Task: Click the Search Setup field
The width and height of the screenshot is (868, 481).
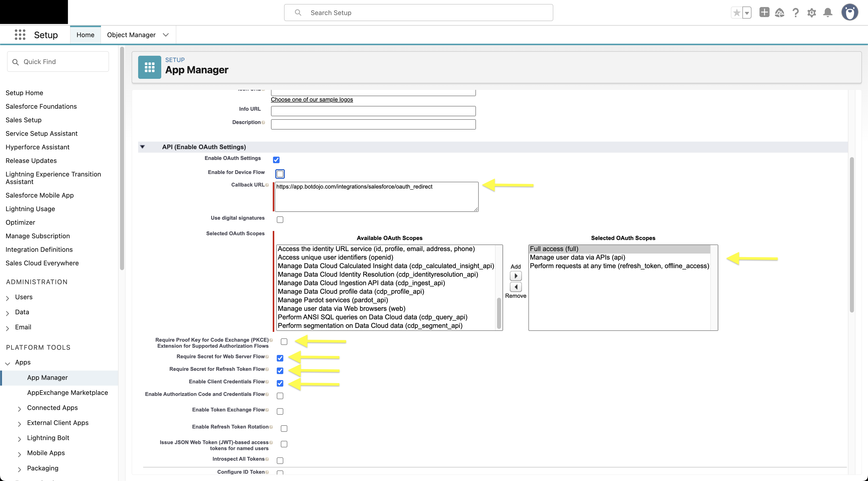Action: 418,13
